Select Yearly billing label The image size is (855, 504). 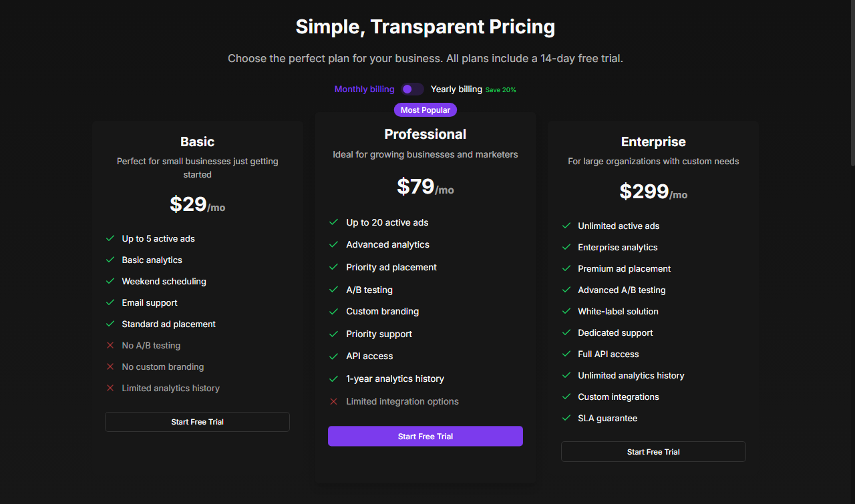coord(456,89)
